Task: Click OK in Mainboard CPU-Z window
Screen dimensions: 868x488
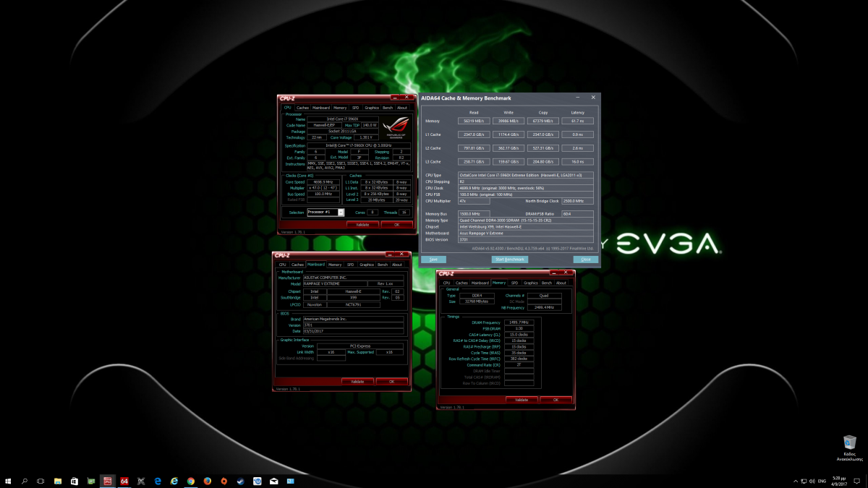Action: tap(391, 381)
